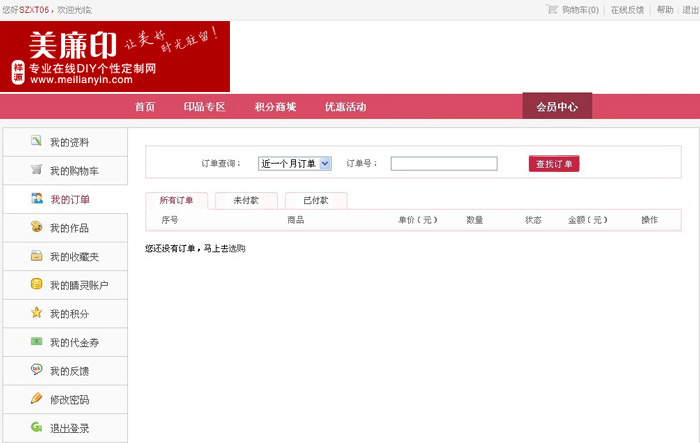
Task: Click the cart icon in top bar
Action: tap(552, 9)
